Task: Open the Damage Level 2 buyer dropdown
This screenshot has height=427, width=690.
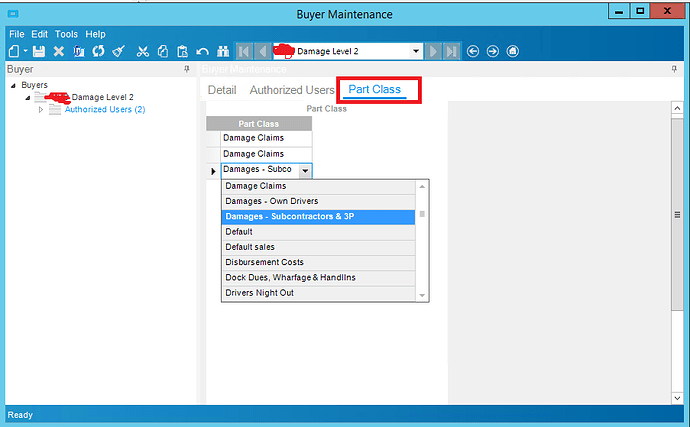Action: click(415, 52)
